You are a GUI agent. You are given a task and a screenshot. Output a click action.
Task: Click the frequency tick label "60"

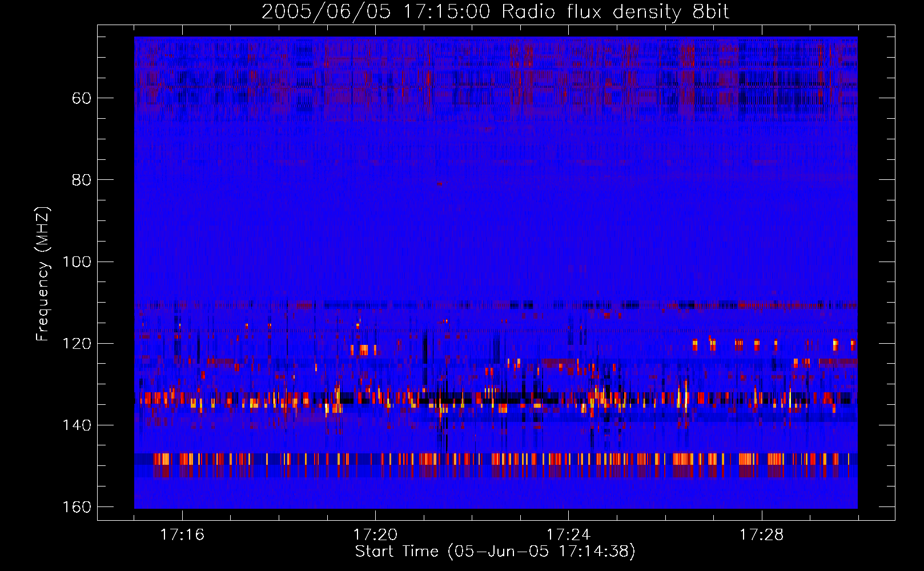click(81, 98)
